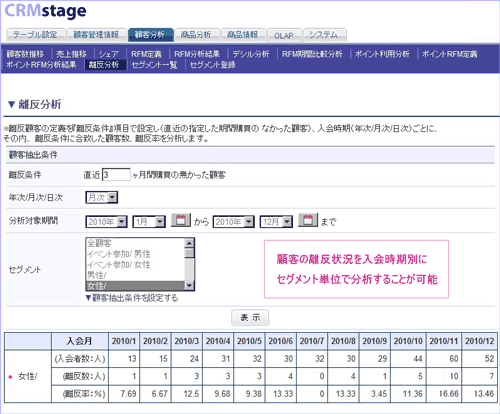500x414 pixels.
Task: Open the シェア submenu item
Action: 108,54
